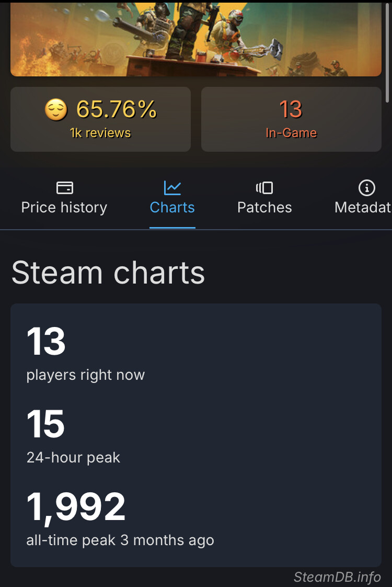Click the 13 players right now stat
392x587 pixels.
46,342
